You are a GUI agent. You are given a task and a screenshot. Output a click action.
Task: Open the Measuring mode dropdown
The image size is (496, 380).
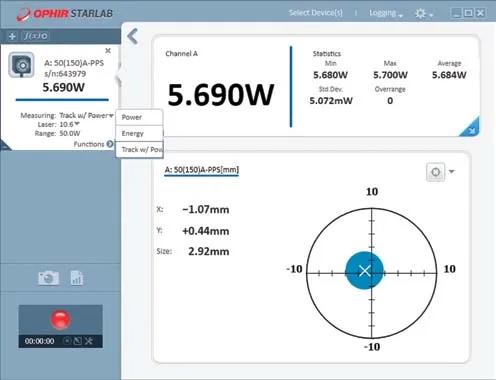[x=87, y=115]
